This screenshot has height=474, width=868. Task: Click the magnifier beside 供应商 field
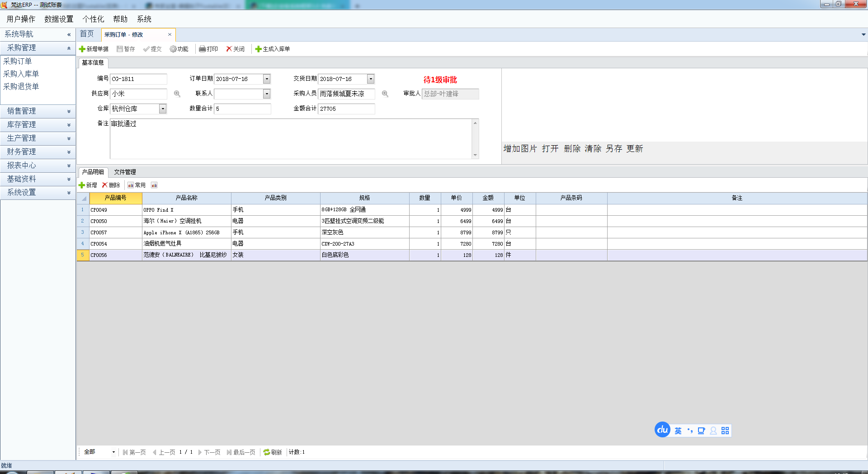[x=177, y=94]
